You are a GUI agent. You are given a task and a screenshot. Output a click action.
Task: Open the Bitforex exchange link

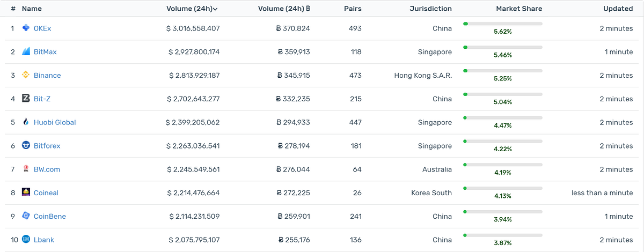point(47,146)
